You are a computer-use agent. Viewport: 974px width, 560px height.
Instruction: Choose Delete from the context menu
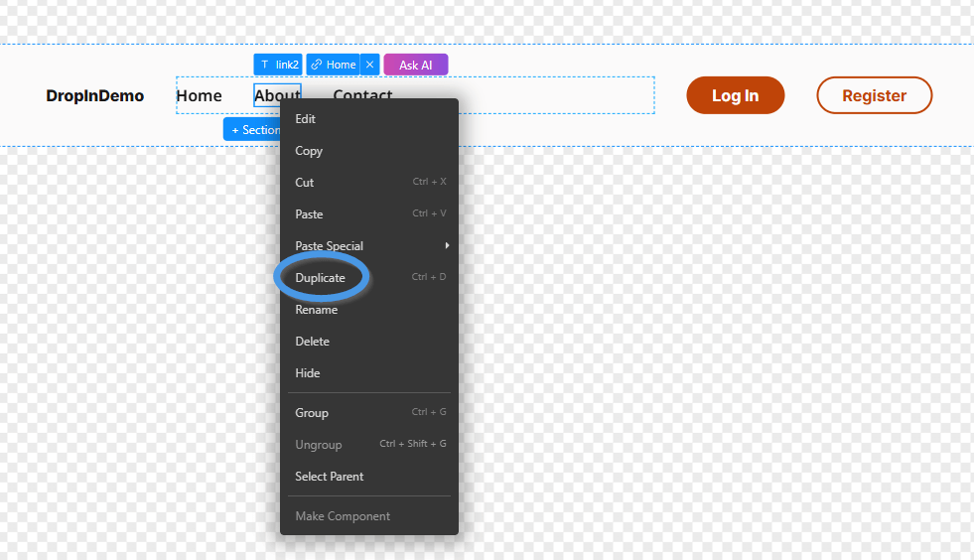point(369,341)
